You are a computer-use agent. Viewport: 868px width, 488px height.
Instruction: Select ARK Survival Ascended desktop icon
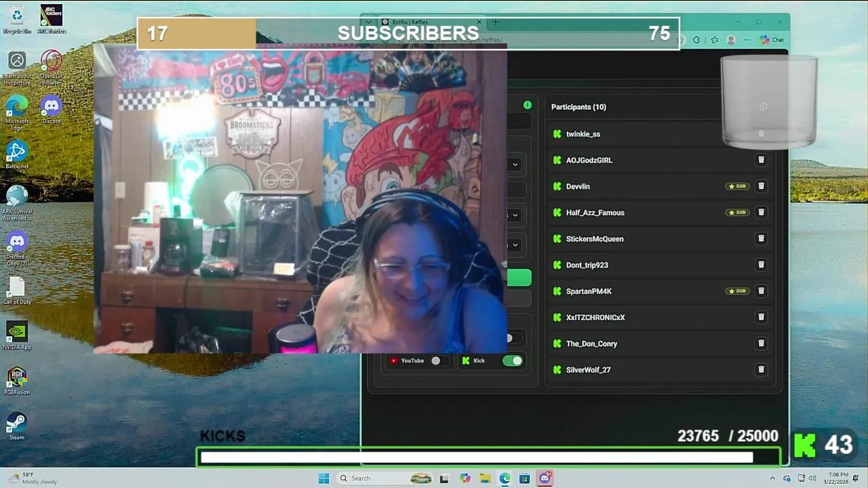(x=17, y=203)
